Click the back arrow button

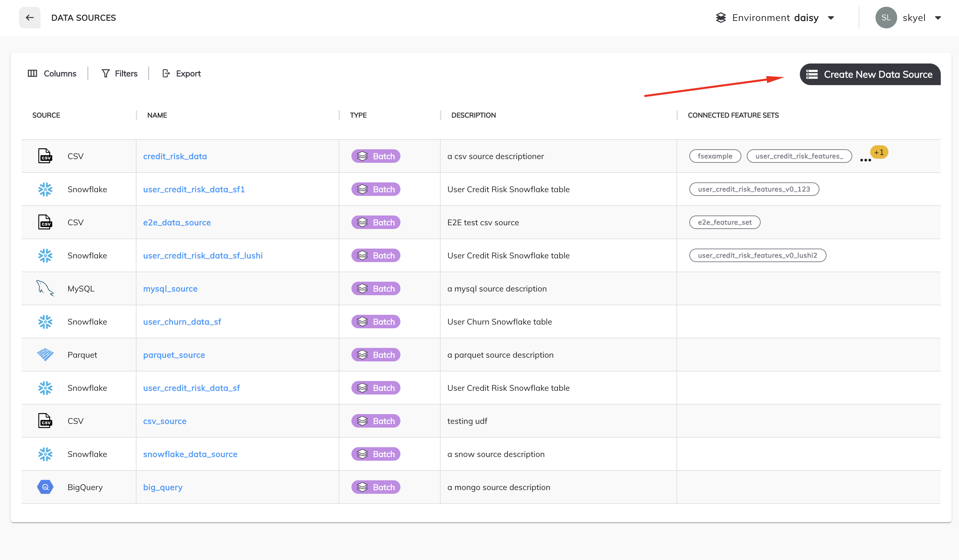30,18
